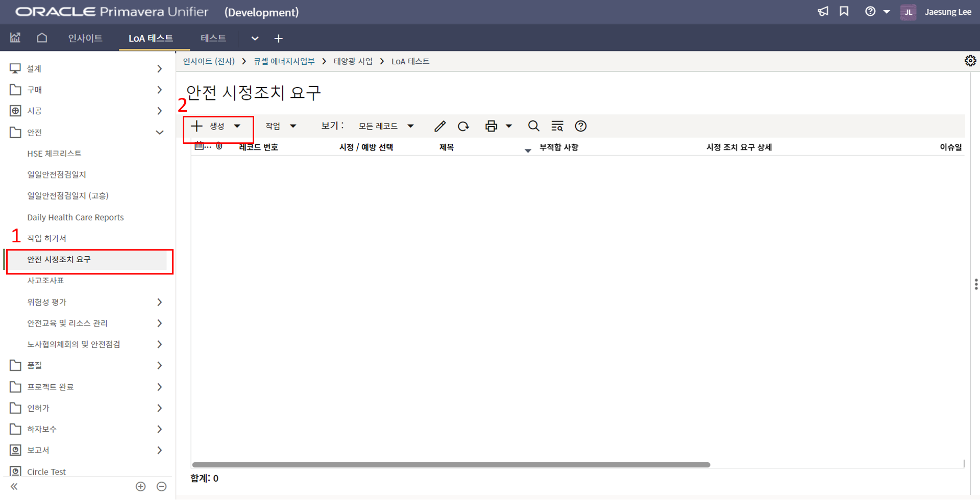The width and height of the screenshot is (980, 500).
Task: Click the 태양광 사업 breadcrumb link
Action: 353,61
